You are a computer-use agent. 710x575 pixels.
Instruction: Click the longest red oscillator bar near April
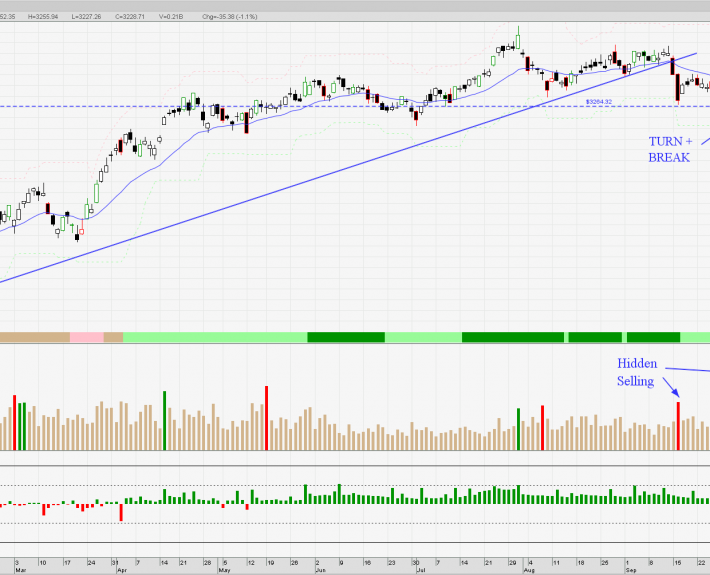tap(121, 511)
